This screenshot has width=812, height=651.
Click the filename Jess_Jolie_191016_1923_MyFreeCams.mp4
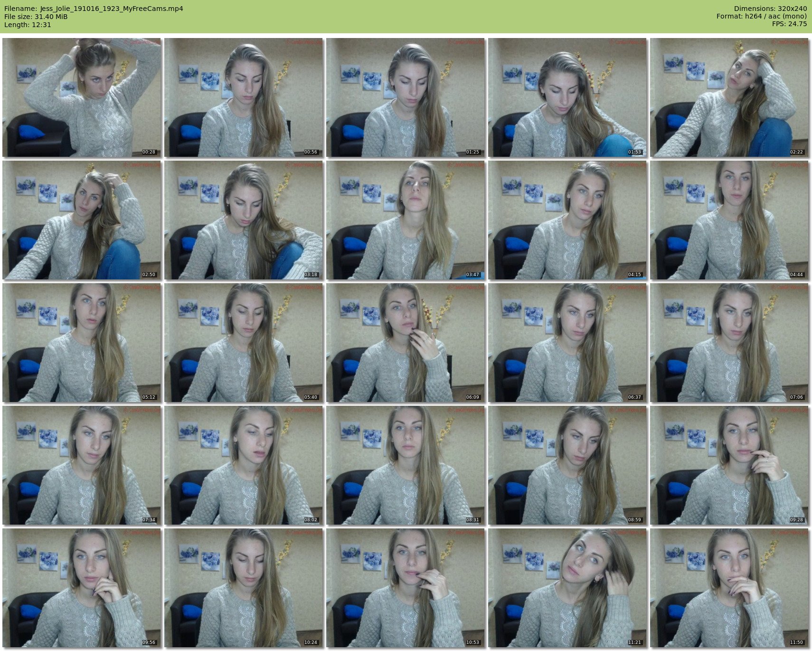112,9
